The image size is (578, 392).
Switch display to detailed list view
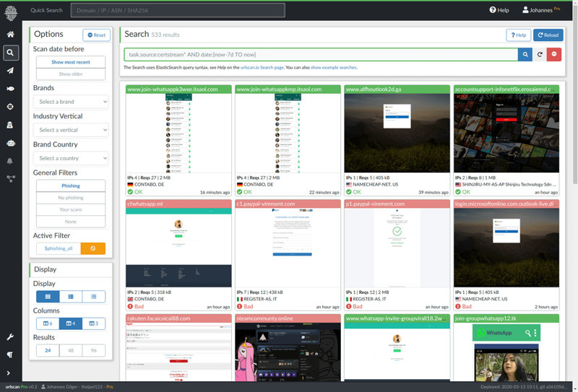[x=71, y=297]
